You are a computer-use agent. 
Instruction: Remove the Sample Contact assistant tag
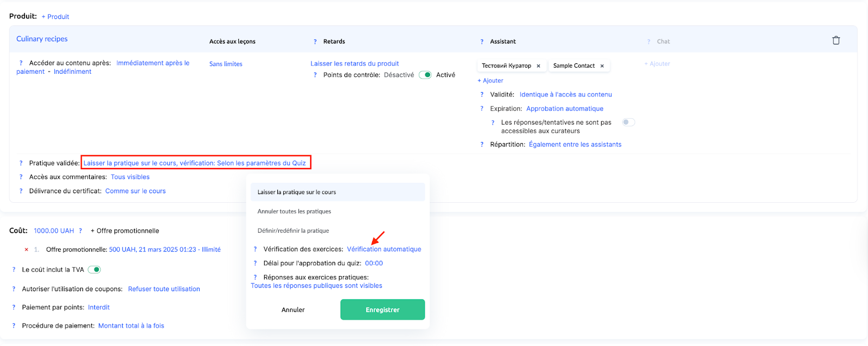coord(602,66)
